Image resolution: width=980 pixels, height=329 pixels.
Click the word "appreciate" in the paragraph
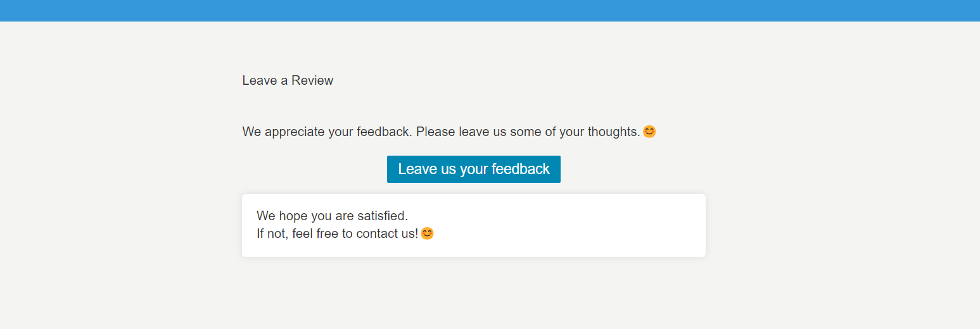point(295,132)
